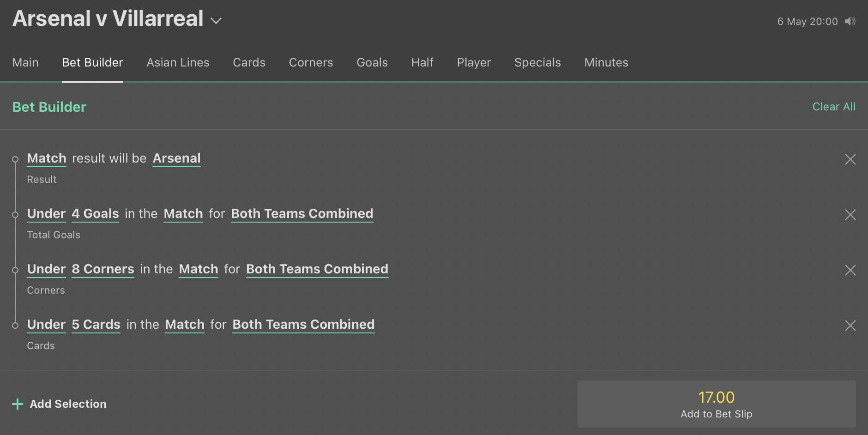Viewport: 868px width, 435px height.
Task: Switch to the Asian Lines tab
Action: coord(178,62)
